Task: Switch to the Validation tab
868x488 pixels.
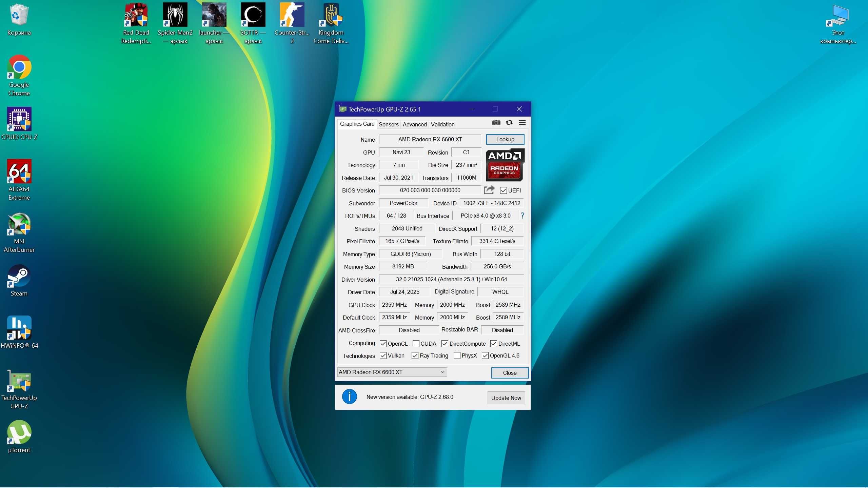Action: 442,124
